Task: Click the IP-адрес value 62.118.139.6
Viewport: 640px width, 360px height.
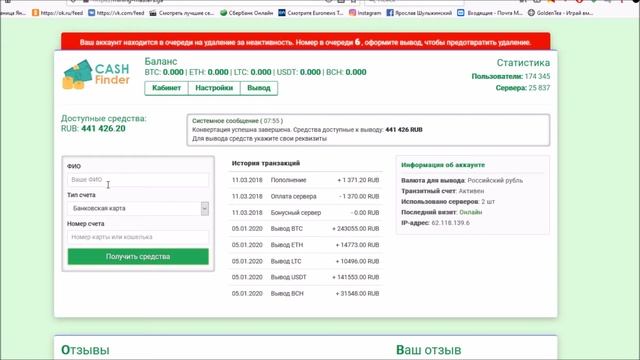Action: [x=451, y=223]
